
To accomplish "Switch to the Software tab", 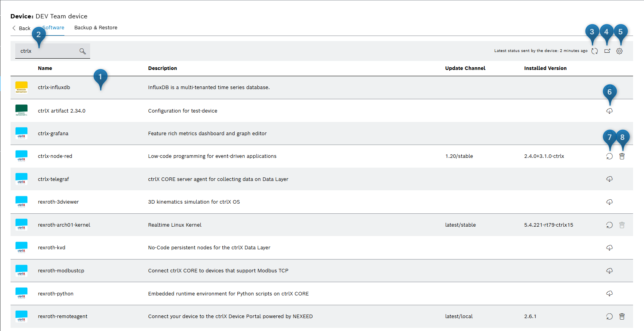I will click(x=53, y=28).
